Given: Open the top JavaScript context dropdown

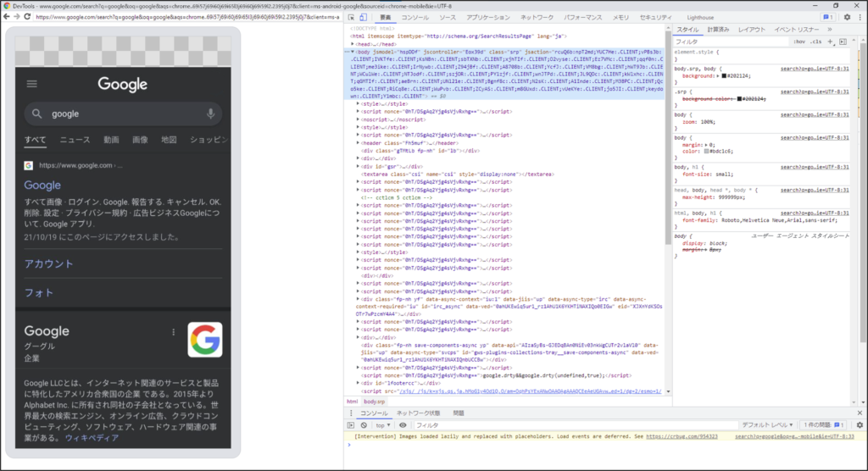Looking at the screenshot, I should [x=383, y=425].
